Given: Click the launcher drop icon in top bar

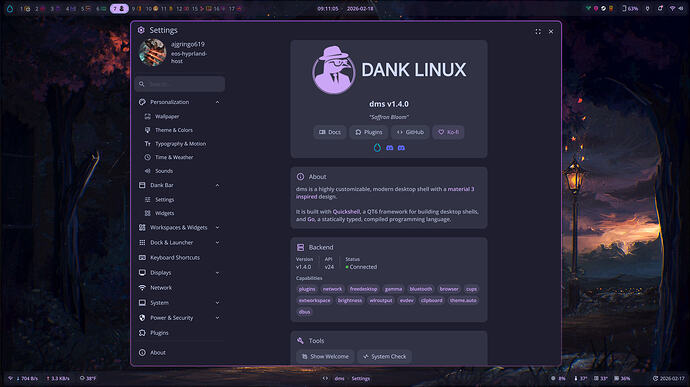Looking at the screenshot, I should tap(10, 8).
